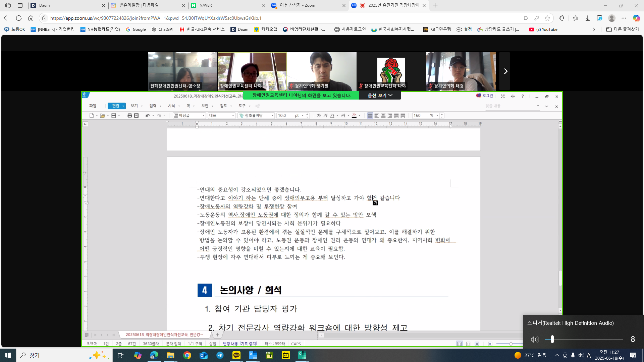The image size is (644, 362).
Task: Toggle underline text formatting
Action: (332, 116)
